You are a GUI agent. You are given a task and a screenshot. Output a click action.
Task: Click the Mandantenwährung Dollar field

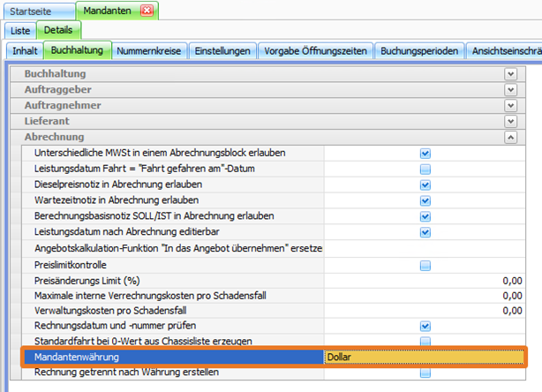(x=422, y=358)
